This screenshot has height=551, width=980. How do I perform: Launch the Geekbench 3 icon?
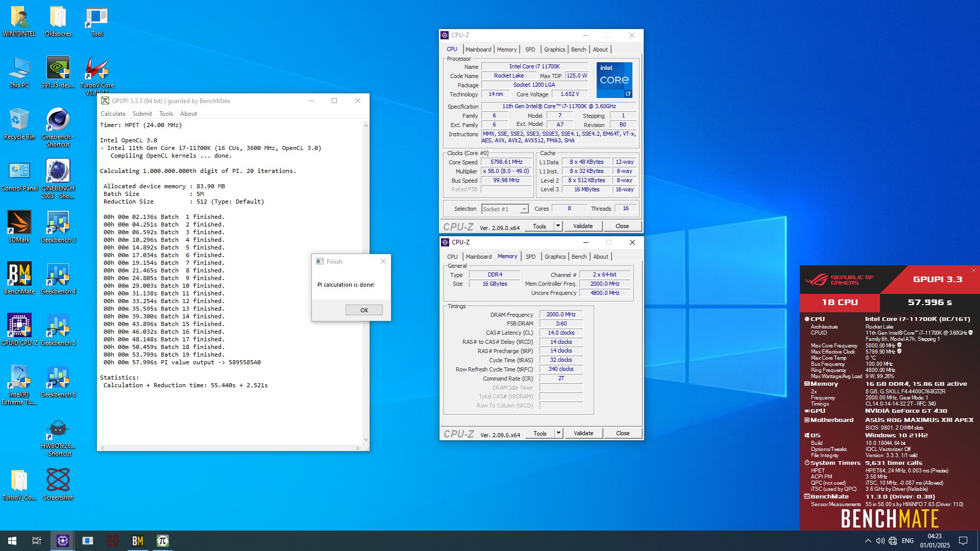[x=58, y=227]
